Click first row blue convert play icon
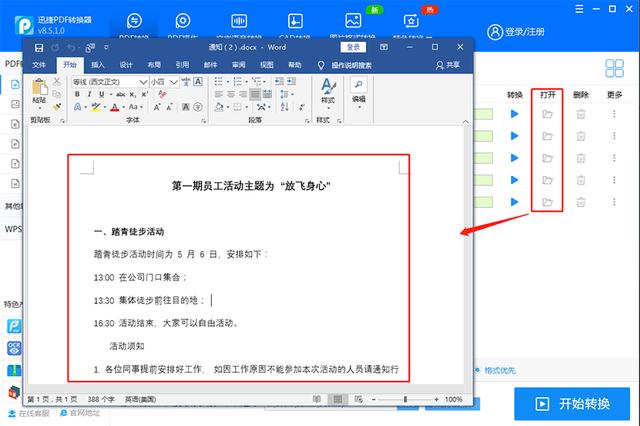Screen dimensions: 640x426 [515, 114]
